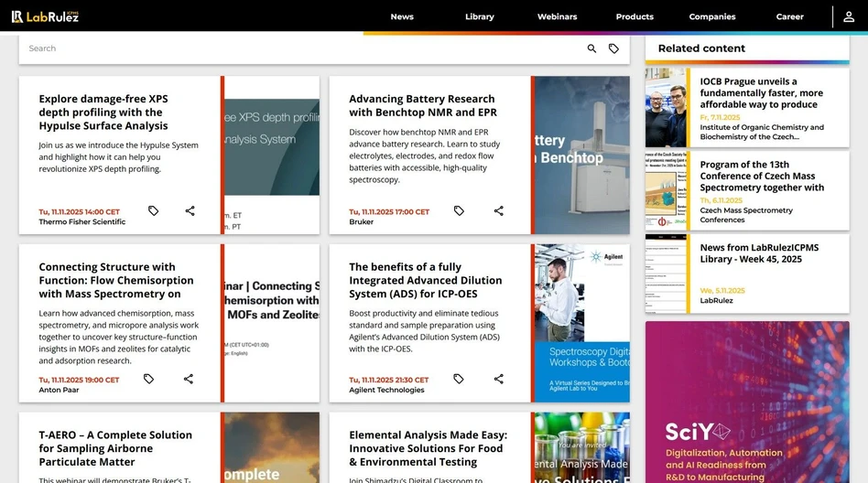Click the T-AERO card sky thumbnail
Image resolution: width=868 pixels, height=483 pixels.
click(272, 447)
